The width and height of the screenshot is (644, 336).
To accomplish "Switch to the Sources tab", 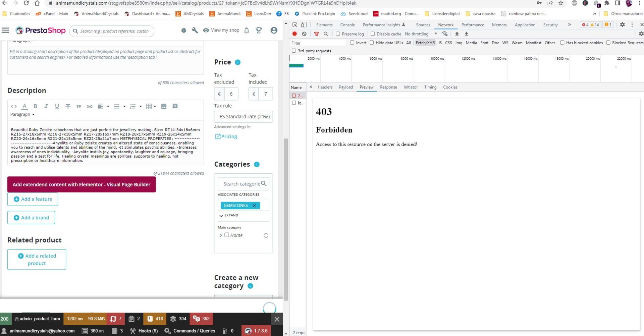I will [423, 24].
